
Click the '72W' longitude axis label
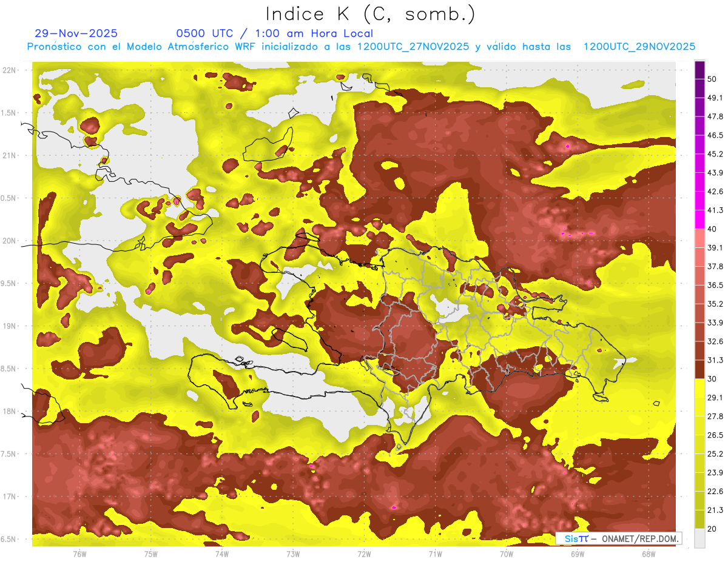364,554
